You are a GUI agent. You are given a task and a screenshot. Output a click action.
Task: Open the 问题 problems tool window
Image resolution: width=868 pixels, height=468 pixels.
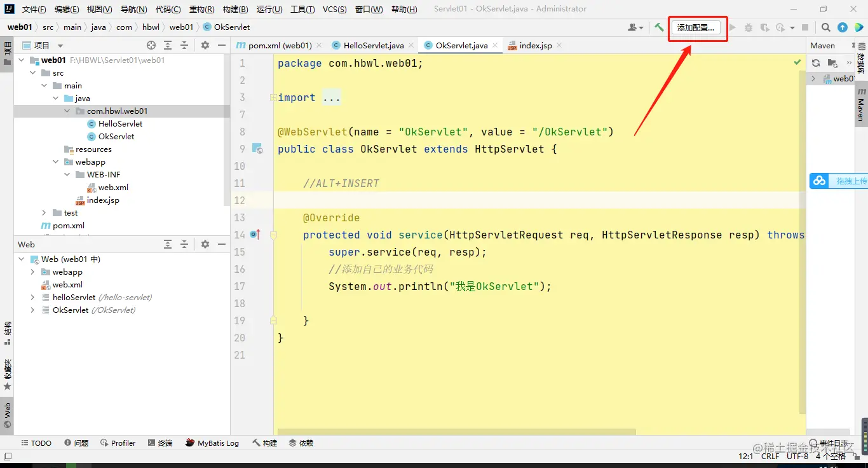[x=76, y=443]
